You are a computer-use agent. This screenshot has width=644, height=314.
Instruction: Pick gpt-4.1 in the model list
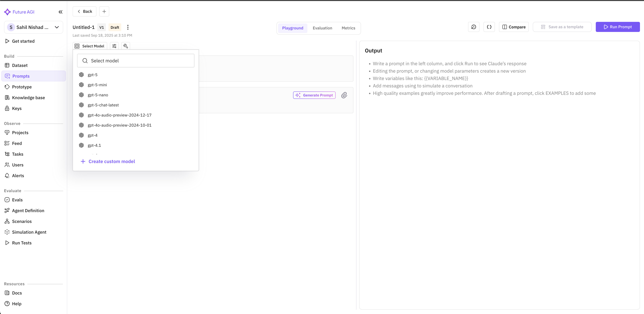94,145
